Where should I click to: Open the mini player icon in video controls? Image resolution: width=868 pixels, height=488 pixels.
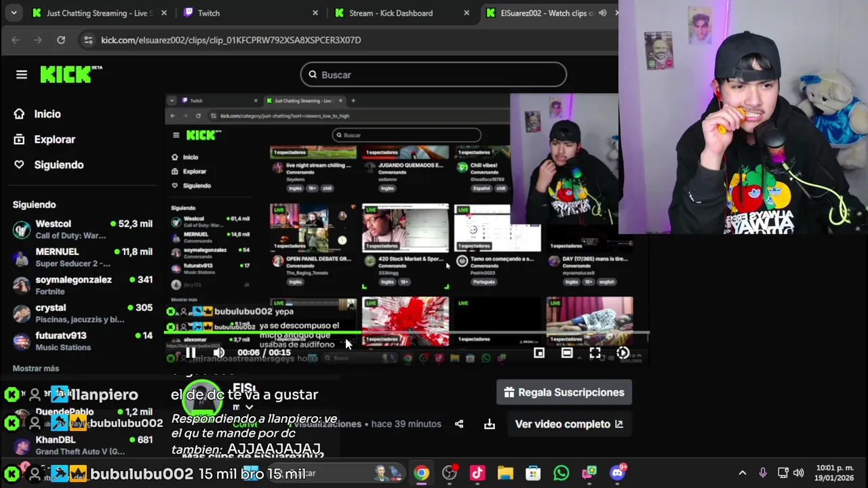coord(539,352)
